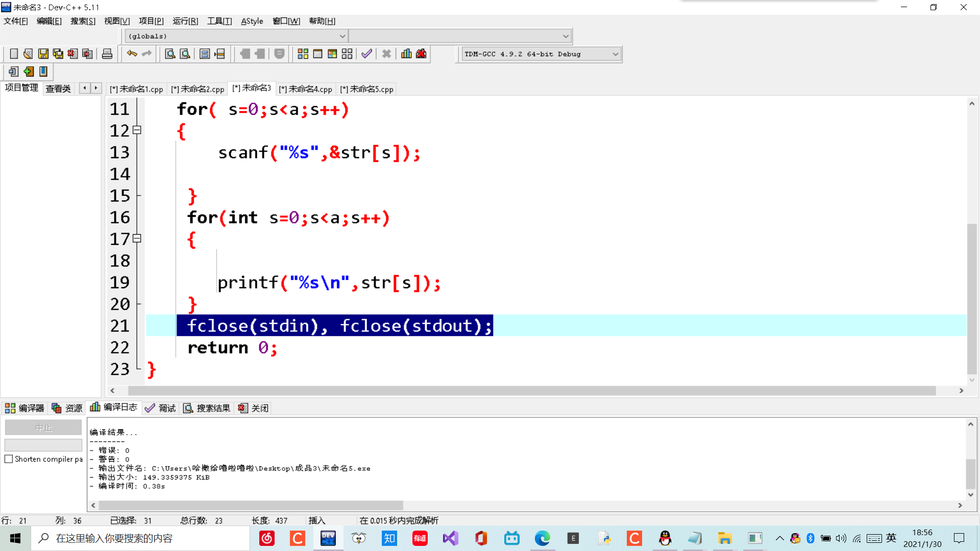Click the Find magnifier toolbar icon

(170, 54)
